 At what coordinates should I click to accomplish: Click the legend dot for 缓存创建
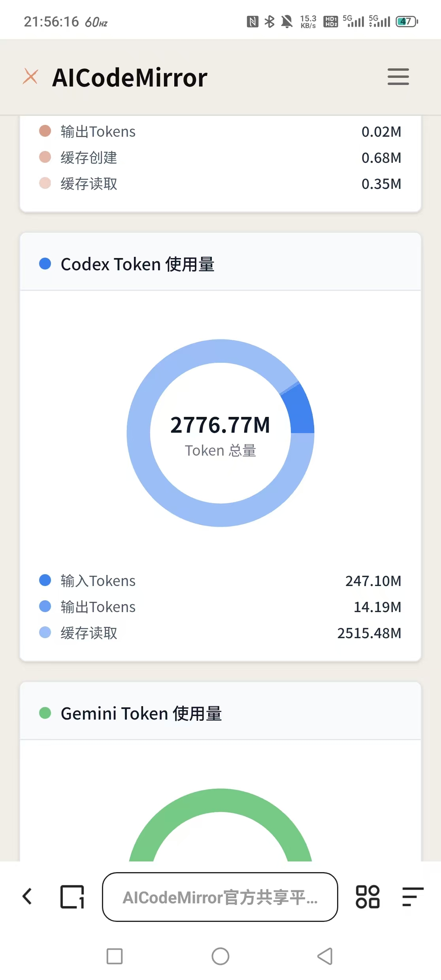click(45, 157)
